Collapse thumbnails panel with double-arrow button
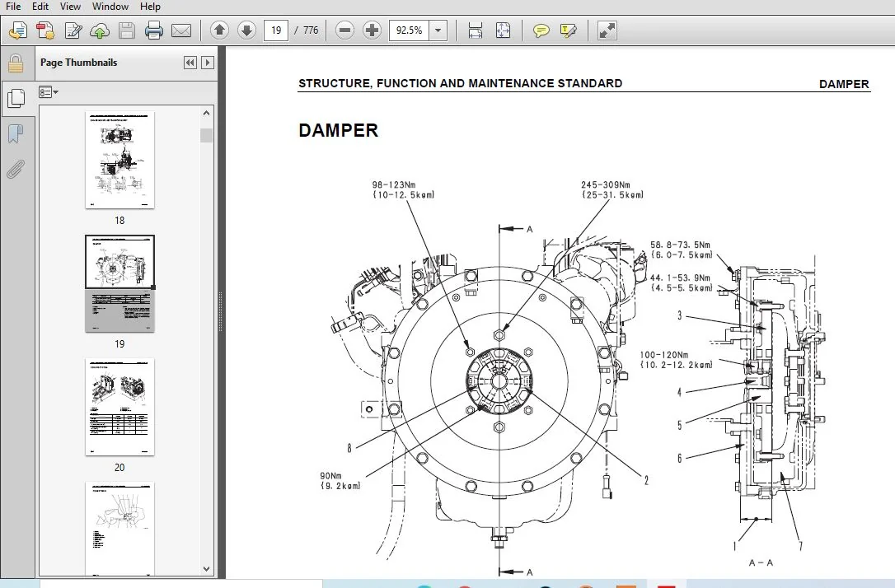The image size is (895, 588). tap(190, 63)
